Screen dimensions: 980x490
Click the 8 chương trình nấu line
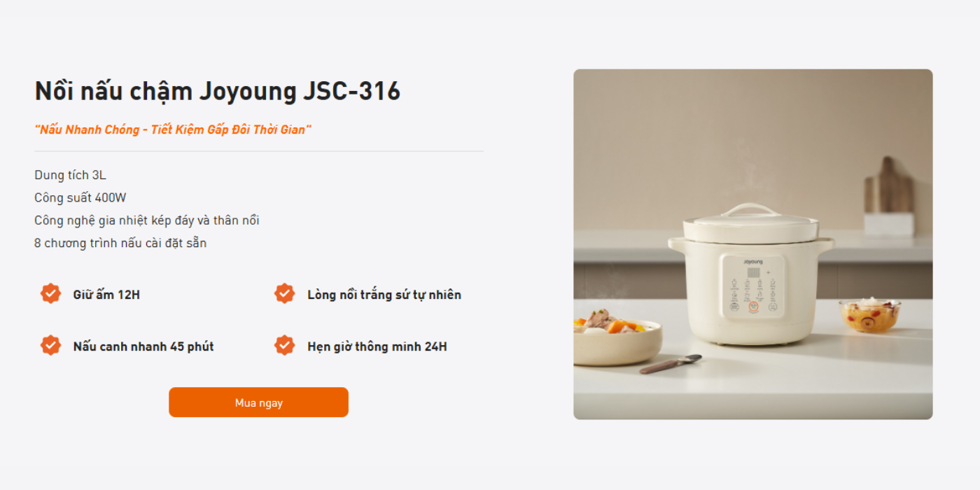point(120,243)
